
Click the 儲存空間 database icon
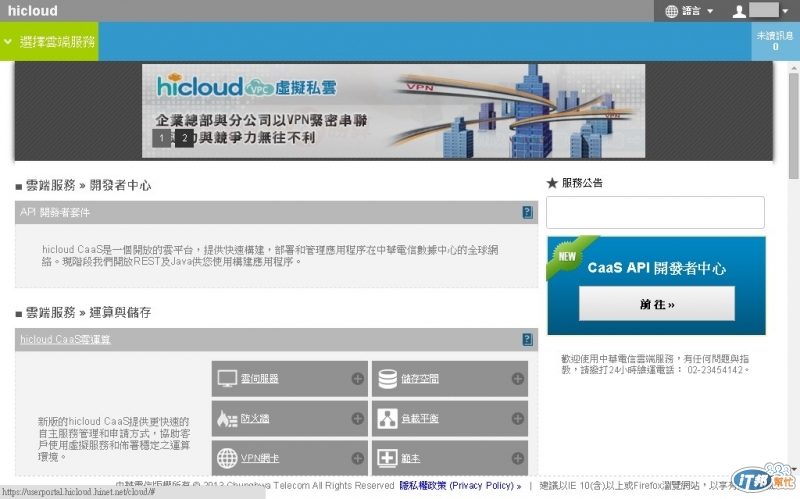(387, 379)
